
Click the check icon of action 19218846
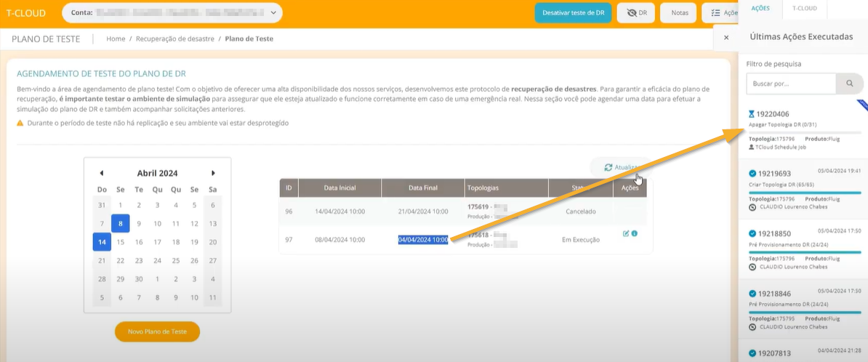752,294
